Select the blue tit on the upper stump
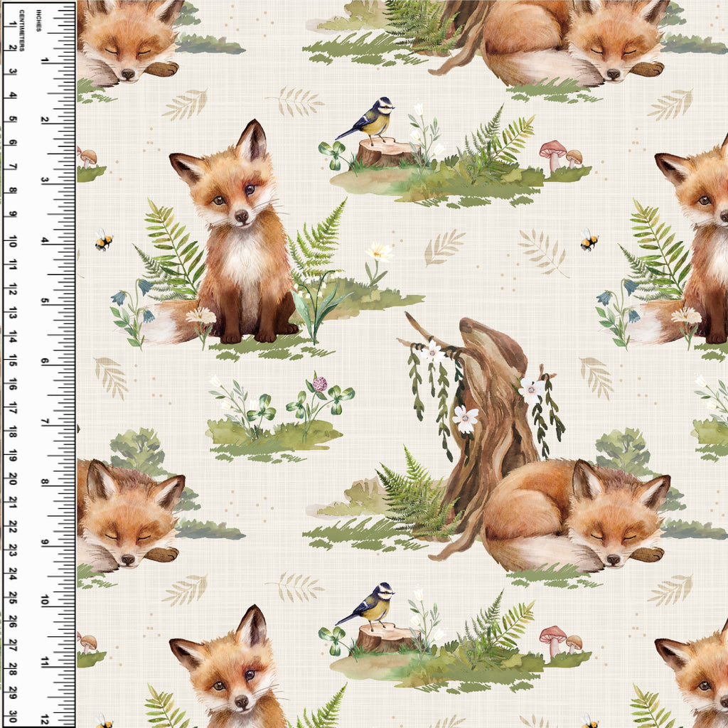The height and width of the screenshot is (728, 728). [x=370, y=120]
